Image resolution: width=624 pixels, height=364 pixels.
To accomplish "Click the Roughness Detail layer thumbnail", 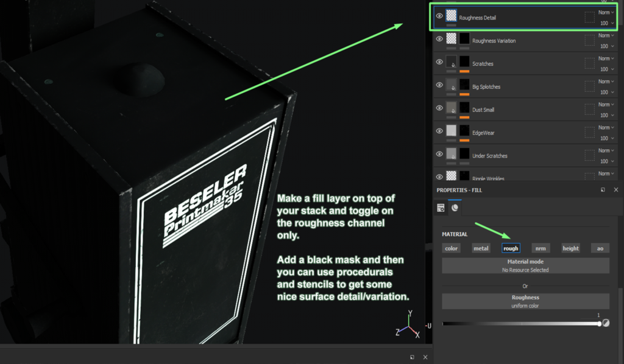I will pyautogui.click(x=450, y=16).
